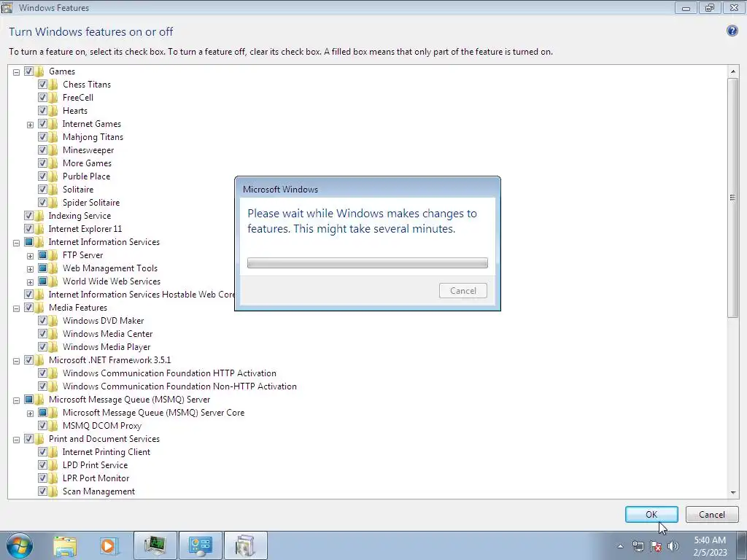Click Cancel in the progress dialog
The image size is (747, 560).
click(462, 290)
